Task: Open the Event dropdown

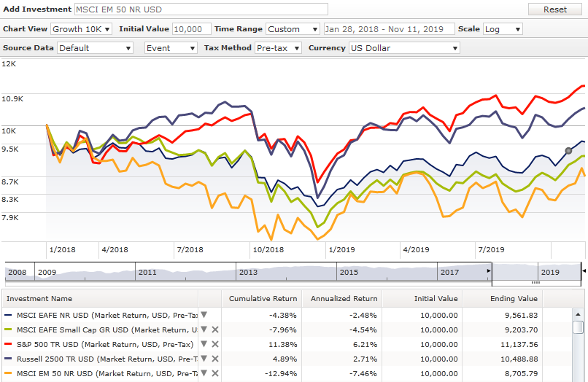Action: 171,48
